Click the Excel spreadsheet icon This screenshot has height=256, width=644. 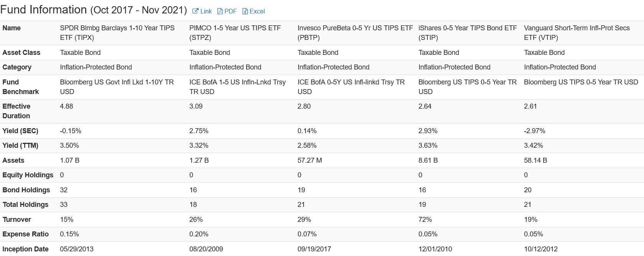pos(245,12)
